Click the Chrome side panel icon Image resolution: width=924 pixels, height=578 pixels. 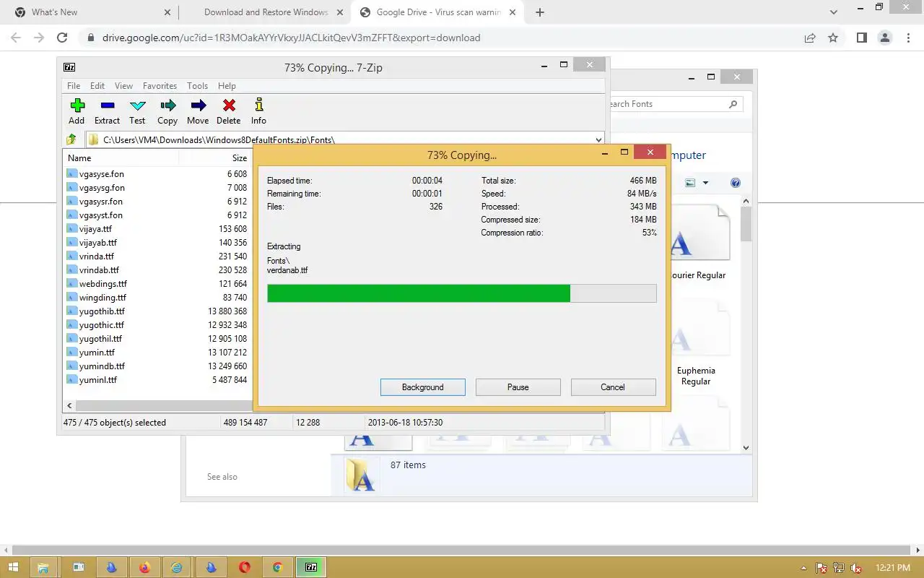coord(861,38)
